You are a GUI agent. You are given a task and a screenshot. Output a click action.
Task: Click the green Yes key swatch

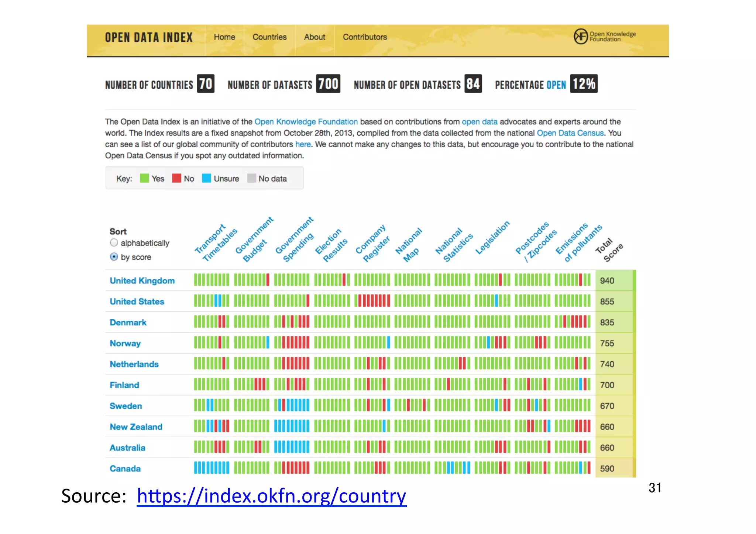(x=144, y=178)
